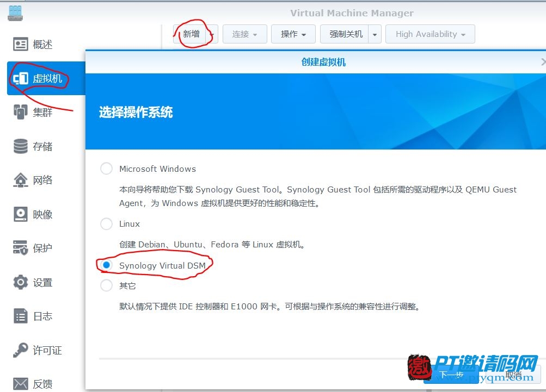Click the 保护 protection sidebar icon
This screenshot has height=392, width=546.
tap(21, 248)
